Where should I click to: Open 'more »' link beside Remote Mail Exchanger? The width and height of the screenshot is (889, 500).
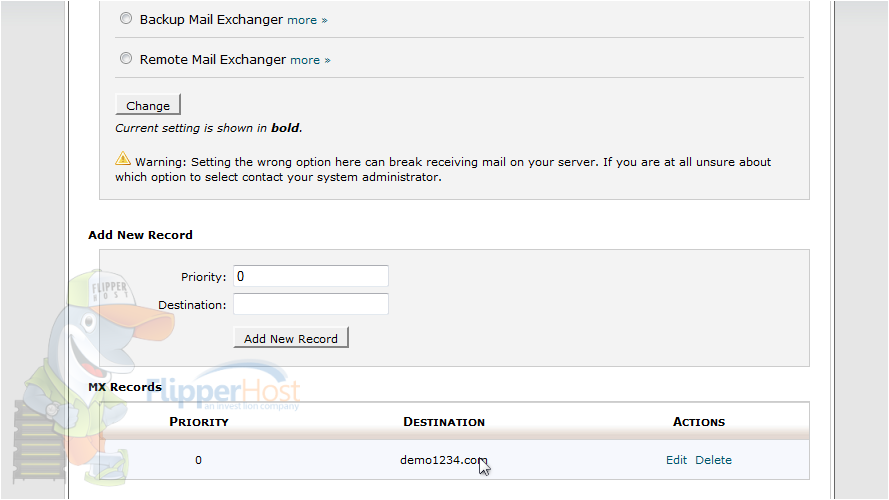point(310,60)
